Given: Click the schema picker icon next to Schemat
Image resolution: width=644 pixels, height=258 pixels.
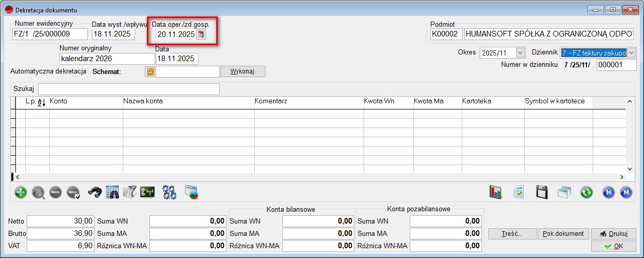Looking at the screenshot, I should pos(150,71).
